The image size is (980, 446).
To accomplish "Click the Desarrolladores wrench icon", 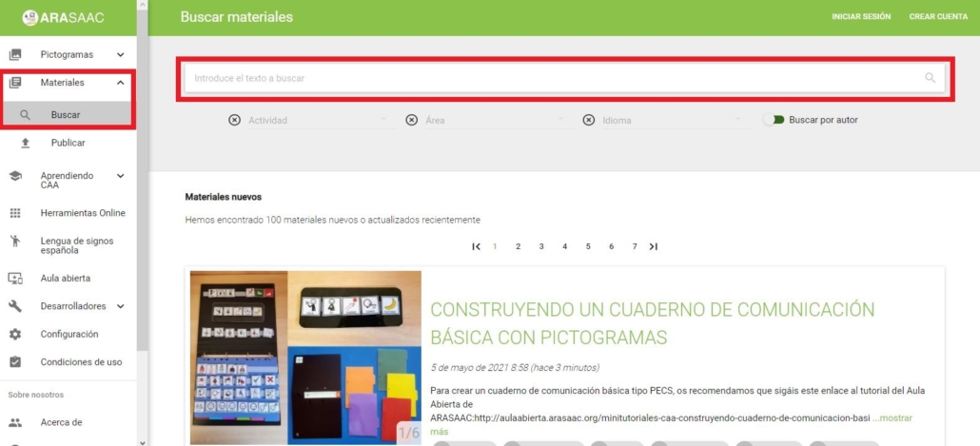I will click(x=15, y=306).
